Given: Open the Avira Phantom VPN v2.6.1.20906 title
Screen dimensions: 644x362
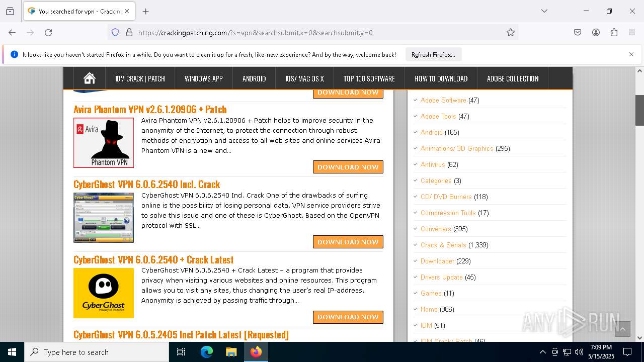Looking at the screenshot, I should point(150,109).
